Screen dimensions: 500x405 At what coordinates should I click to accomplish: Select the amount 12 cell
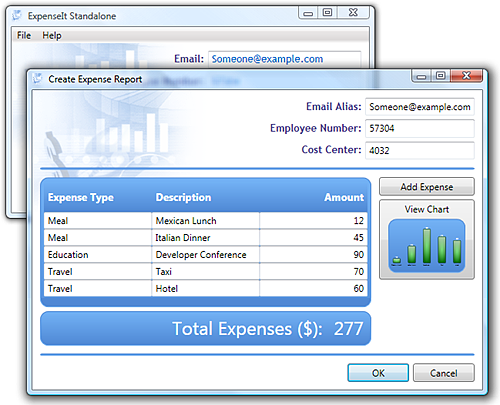click(x=313, y=221)
